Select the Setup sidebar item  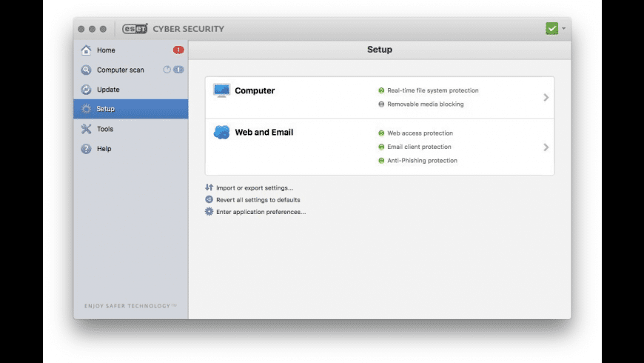coord(130,109)
